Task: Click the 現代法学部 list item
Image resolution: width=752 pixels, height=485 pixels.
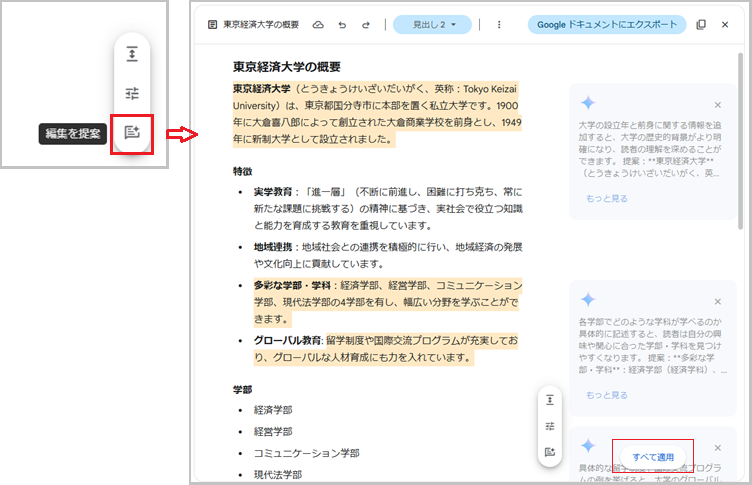Action: pos(278,475)
